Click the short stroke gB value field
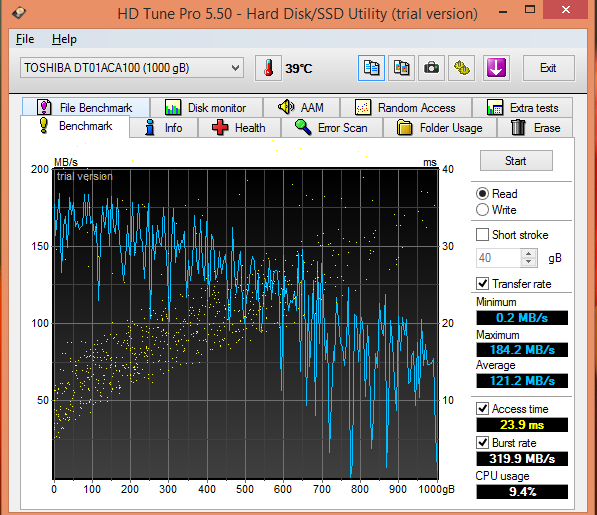Viewport: 597px width, 515px height. pos(498,258)
